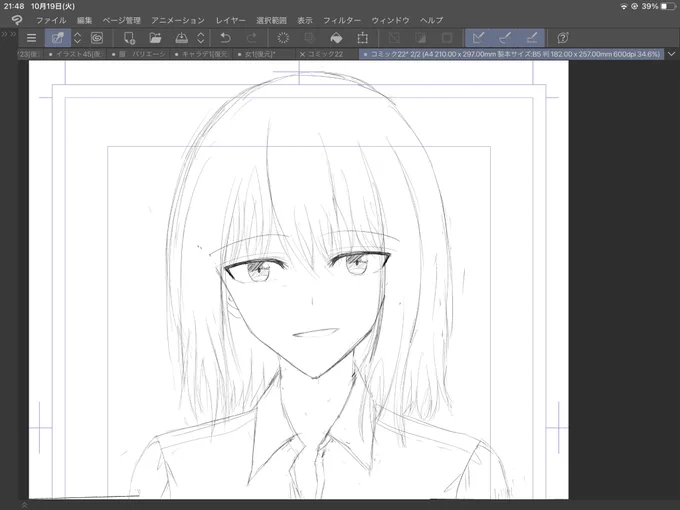The width and height of the screenshot is (680, 510).
Task: Click the Invert selection icon
Action: (421, 38)
